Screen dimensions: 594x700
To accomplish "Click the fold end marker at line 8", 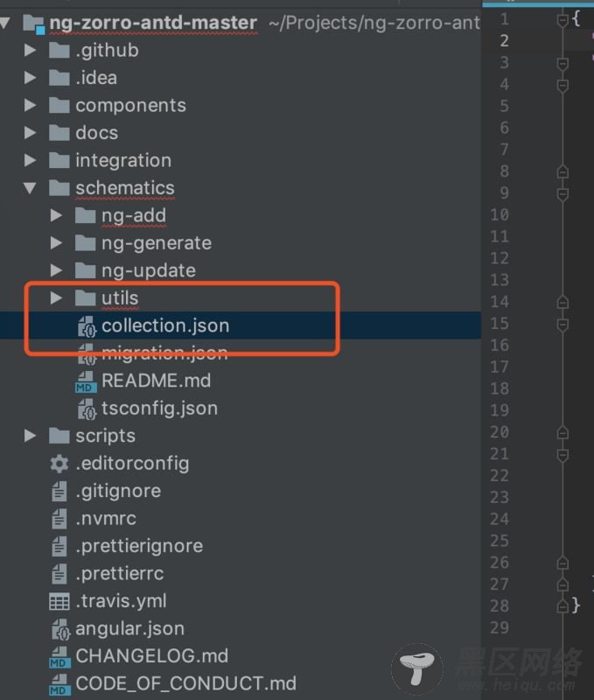I will pyautogui.click(x=563, y=171).
